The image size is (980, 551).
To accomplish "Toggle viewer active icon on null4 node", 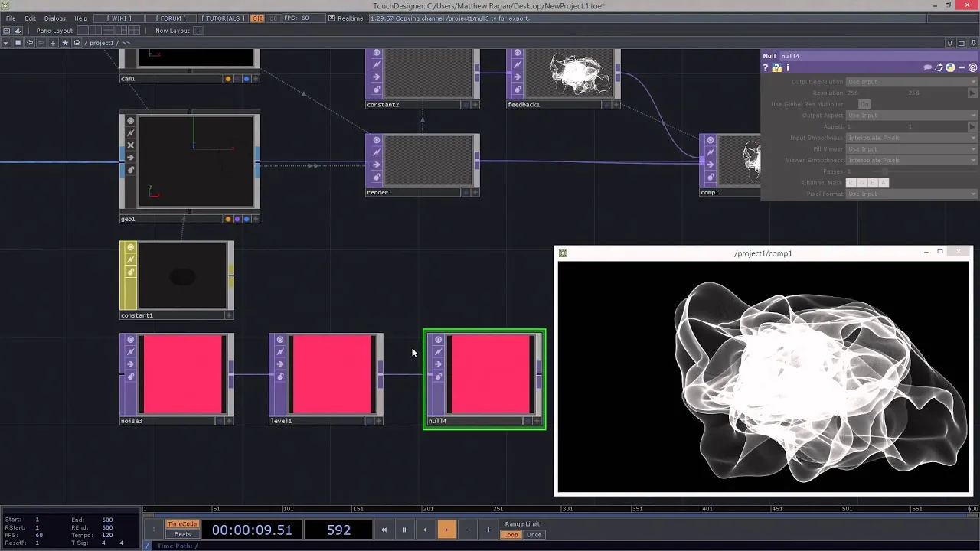I will 439,340.
